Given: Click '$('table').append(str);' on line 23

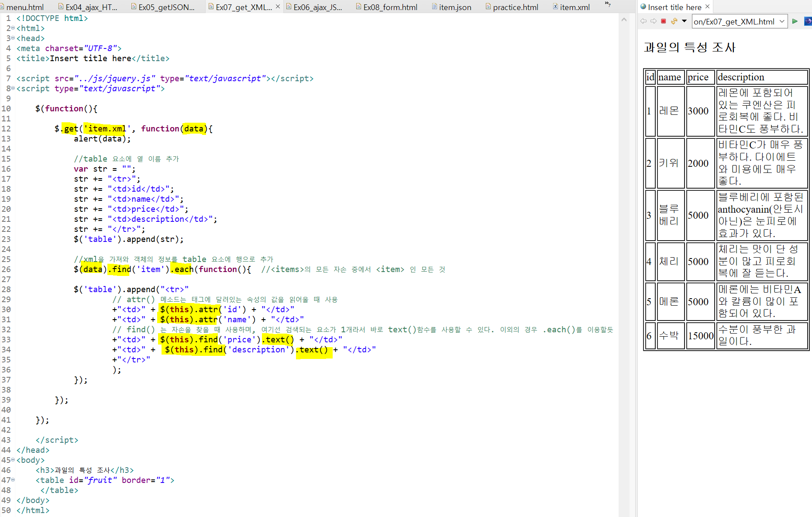Looking at the screenshot, I should click(x=129, y=239).
